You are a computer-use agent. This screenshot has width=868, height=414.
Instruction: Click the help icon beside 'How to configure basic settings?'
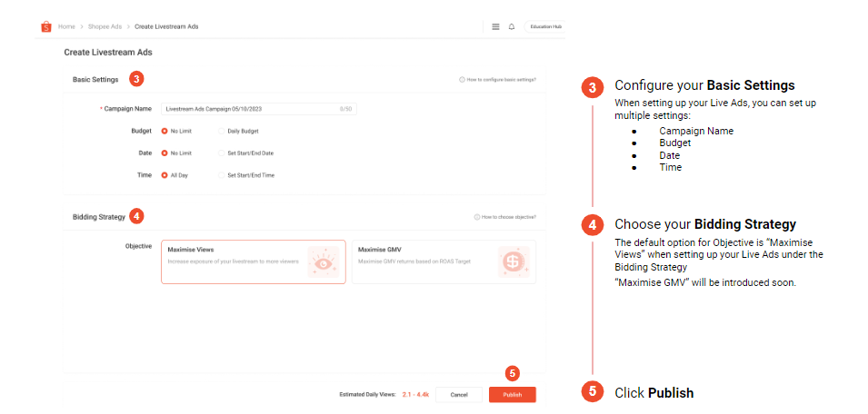462,80
